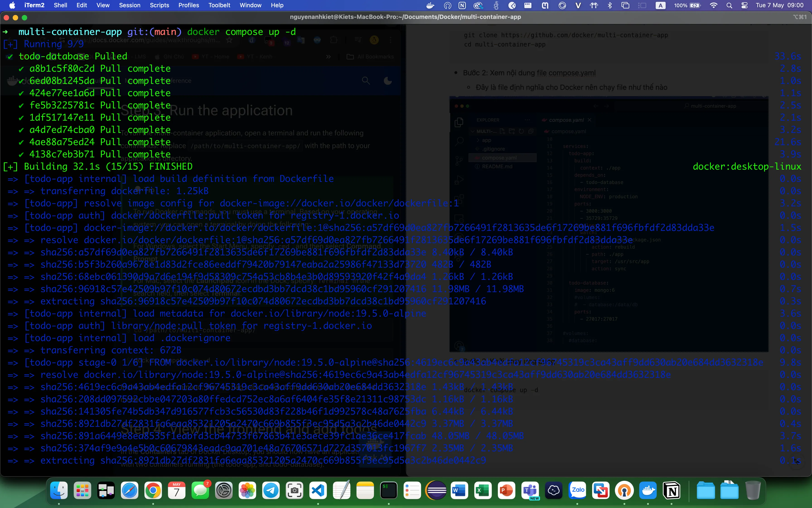Click the Docker whale menu bar icon
Screen dimensions: 812x508
[430, 5]
